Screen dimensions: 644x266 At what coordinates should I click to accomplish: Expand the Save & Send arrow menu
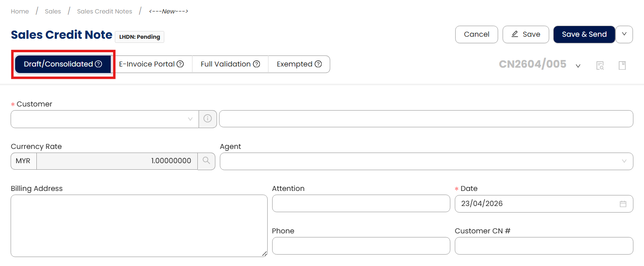pos(624,34)
